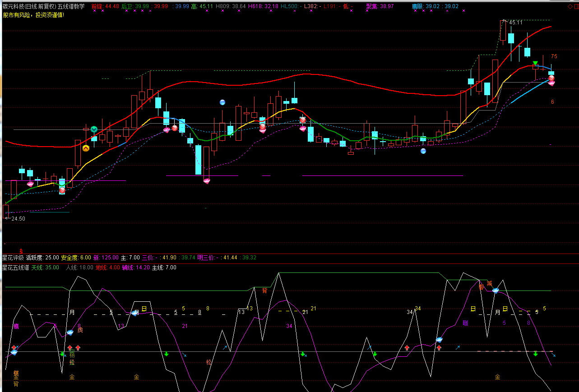
Task: Select the green down-triangle signal near the recent top
Action: (x=535, y=63)
